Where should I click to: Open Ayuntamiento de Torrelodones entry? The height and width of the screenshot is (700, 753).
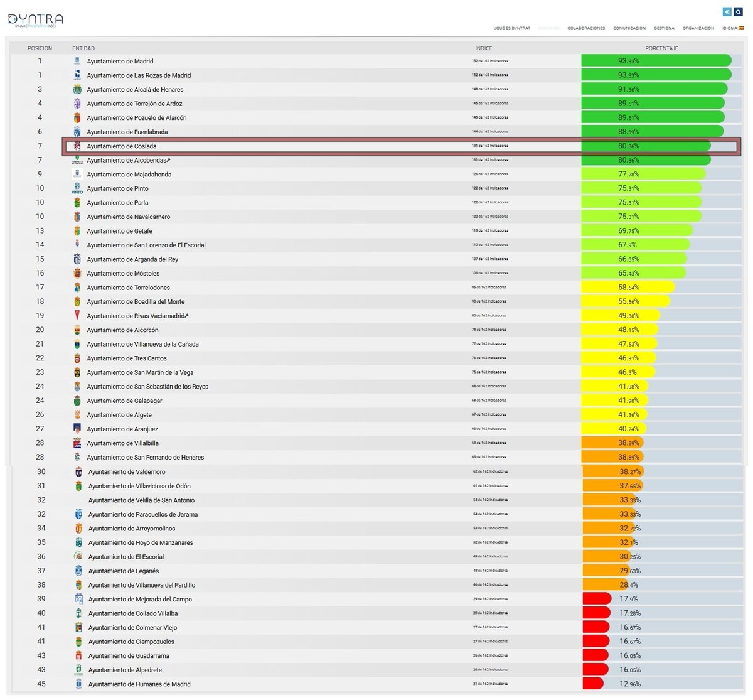[x=128, y=288]
